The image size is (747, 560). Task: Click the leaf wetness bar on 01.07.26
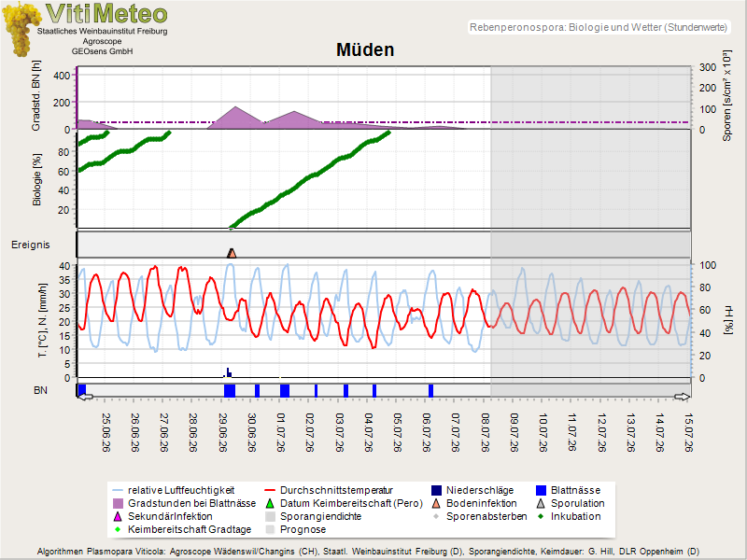pos(285,391)
